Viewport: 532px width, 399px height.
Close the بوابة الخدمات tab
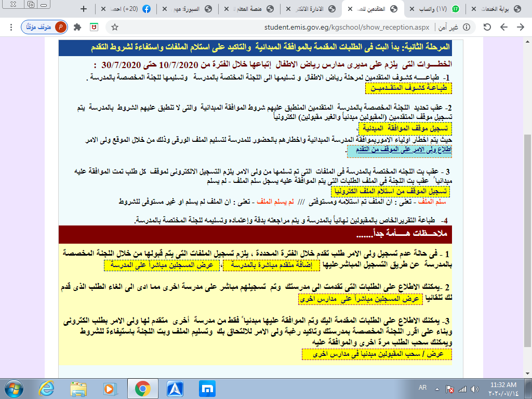(x=474, y=9)
